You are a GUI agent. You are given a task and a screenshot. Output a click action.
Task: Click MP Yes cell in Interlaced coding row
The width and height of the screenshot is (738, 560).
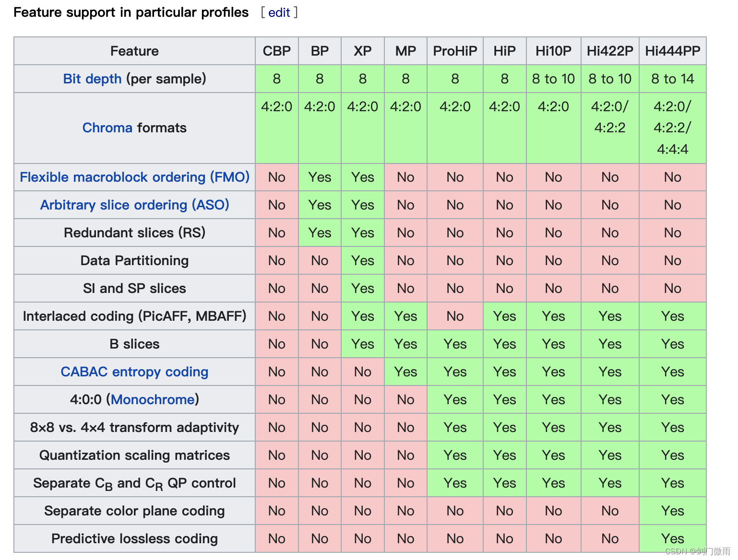click(x=405, y=316)
